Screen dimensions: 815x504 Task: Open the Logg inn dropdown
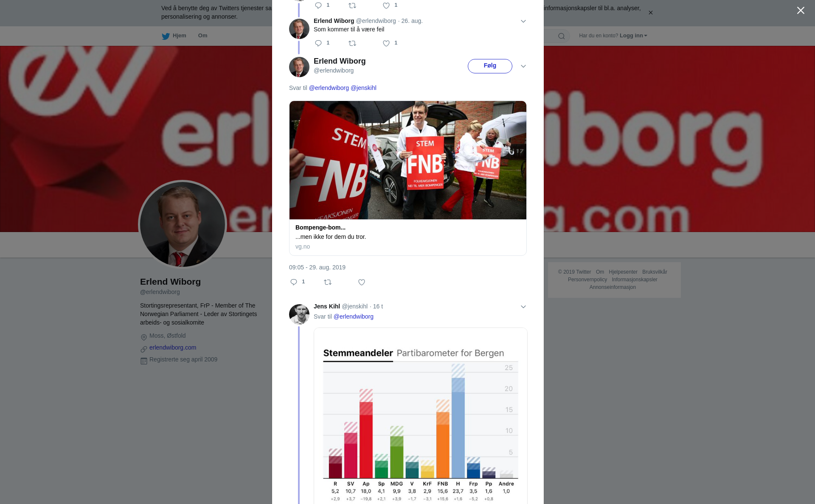(633, 36)
